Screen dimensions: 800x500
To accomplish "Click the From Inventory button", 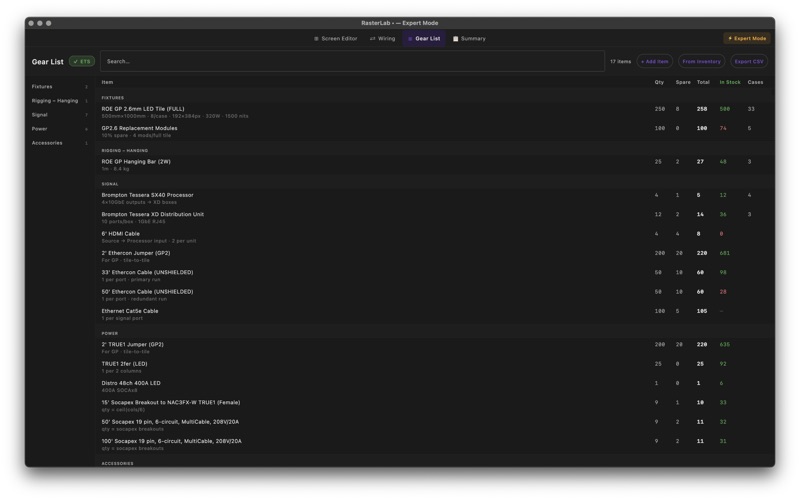I will click(701, 62).
